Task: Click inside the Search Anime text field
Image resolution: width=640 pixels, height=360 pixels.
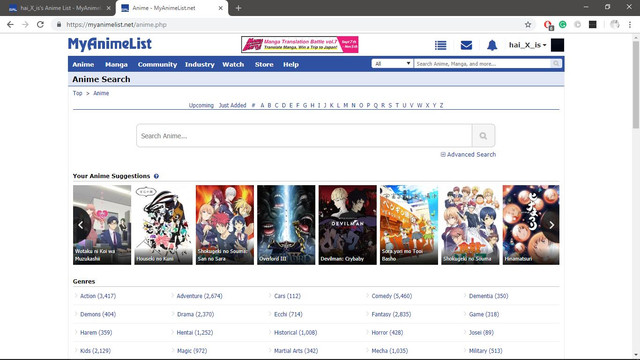Action: click(x=304, y=136)
